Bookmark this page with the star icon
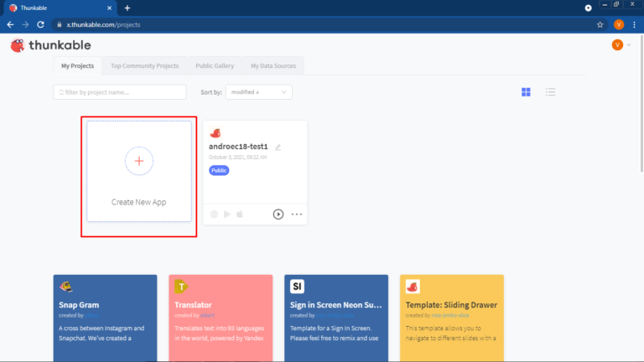The height and width of the screenshot is (362, 644). click(600, 24)
